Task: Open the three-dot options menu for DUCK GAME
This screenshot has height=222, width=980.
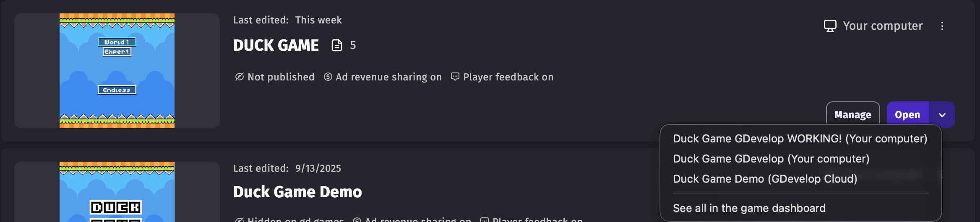Action: 942,26
